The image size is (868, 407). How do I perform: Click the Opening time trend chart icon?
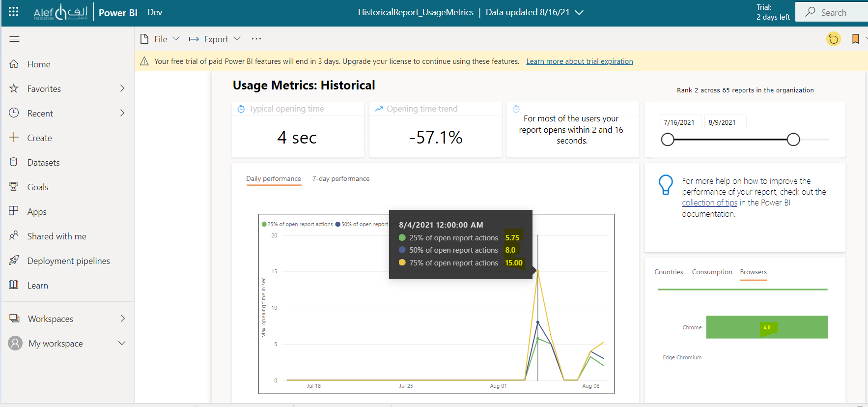(379, 109)
